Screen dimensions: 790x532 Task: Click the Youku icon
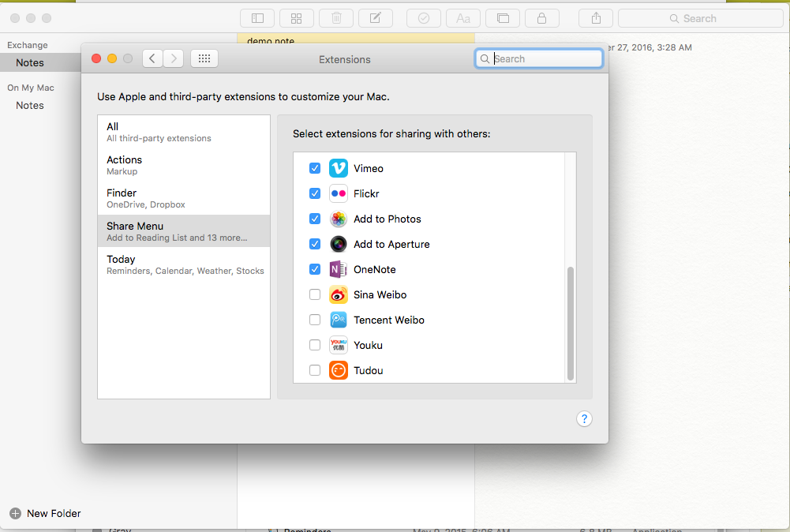(338, 345)
